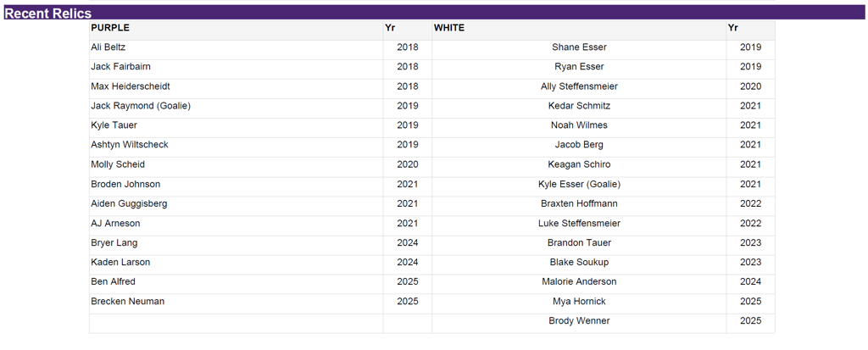Select Aiden Guggisberg's name cell
Image resolution: width=868 pixels, height=350 pixels.
pyautogui.click(x=129, y=203)
